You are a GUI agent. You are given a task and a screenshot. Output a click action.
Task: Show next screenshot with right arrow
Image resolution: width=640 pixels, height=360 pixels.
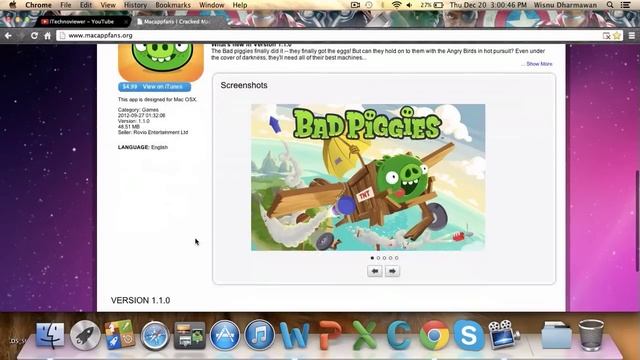coord(392,271)
